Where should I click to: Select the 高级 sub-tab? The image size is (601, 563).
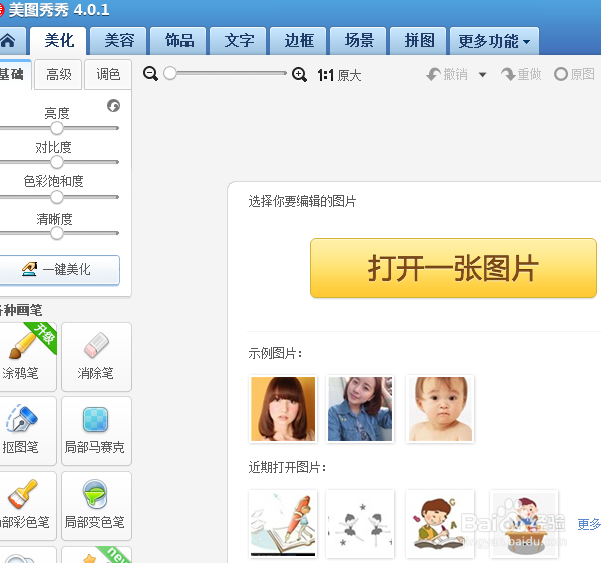tap(58, 74)
